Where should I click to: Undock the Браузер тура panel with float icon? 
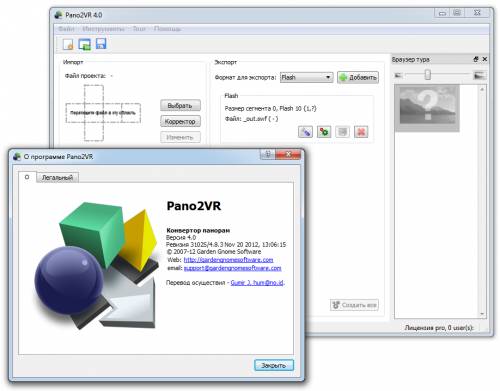[476, 59]
